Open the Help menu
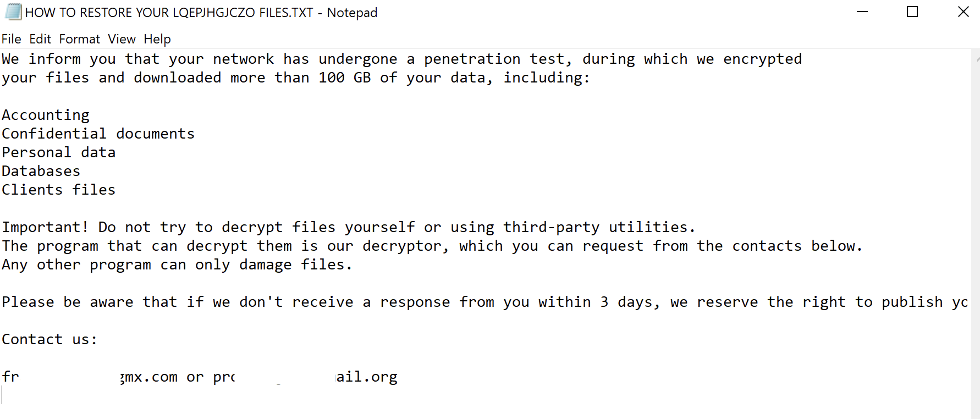This screenshot has height=419, width=980. (157, 39)
